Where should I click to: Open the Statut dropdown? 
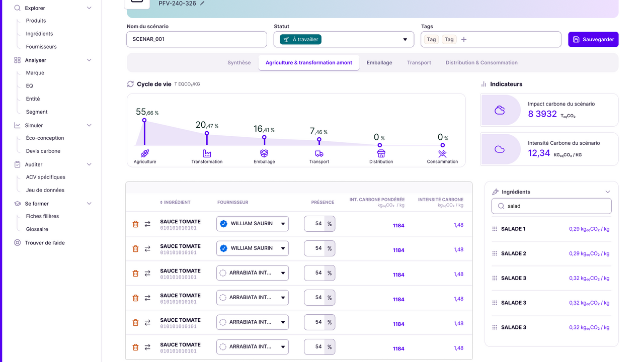tap(405, 40)
